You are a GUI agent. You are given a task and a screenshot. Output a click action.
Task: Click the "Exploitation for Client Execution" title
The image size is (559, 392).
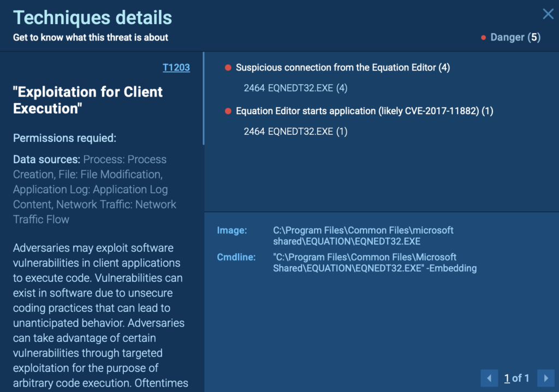click(x=87, y=99)
